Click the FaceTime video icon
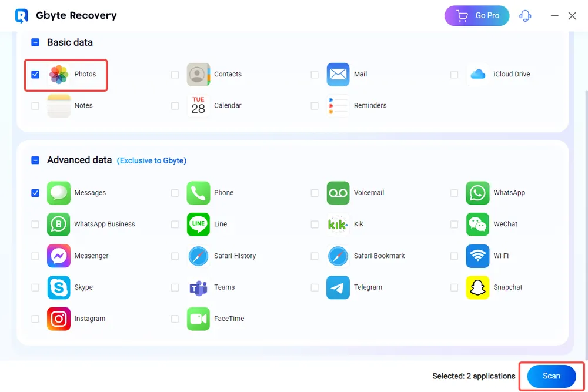Screen dimensions: 588x392 (x=198, y=319)
